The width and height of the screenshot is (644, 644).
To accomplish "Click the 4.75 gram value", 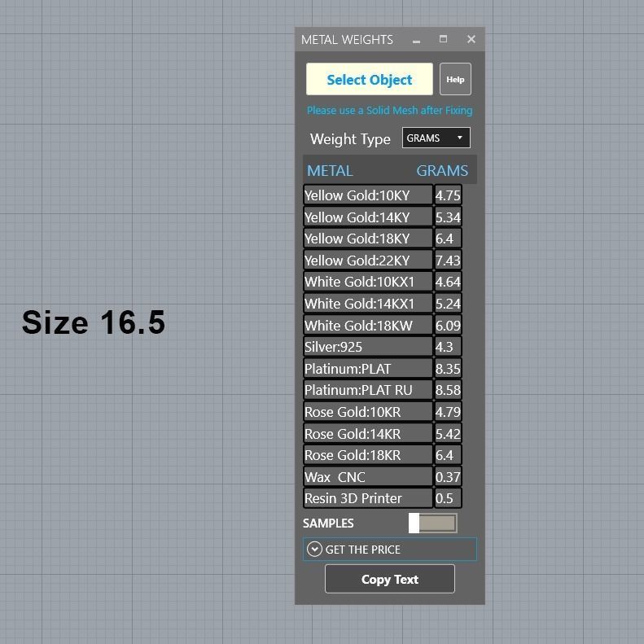I will tap(448, 195).
